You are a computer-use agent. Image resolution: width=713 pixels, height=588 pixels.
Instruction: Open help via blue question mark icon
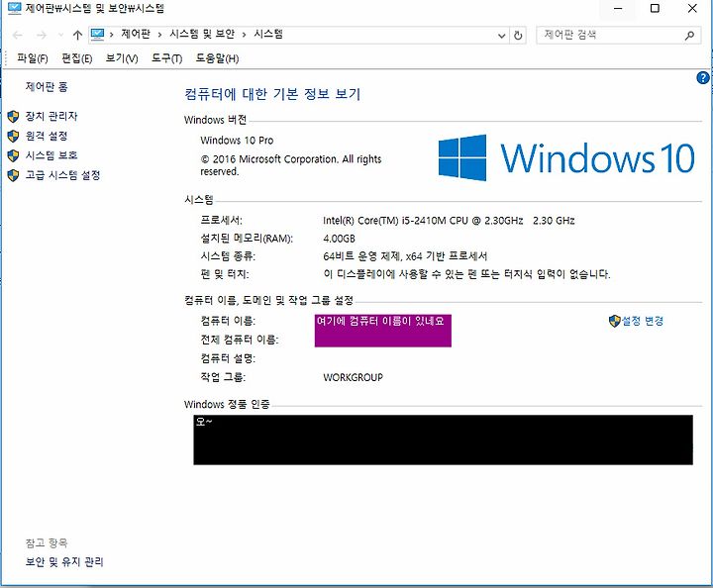pyautogui.click(x=702, y=77)
